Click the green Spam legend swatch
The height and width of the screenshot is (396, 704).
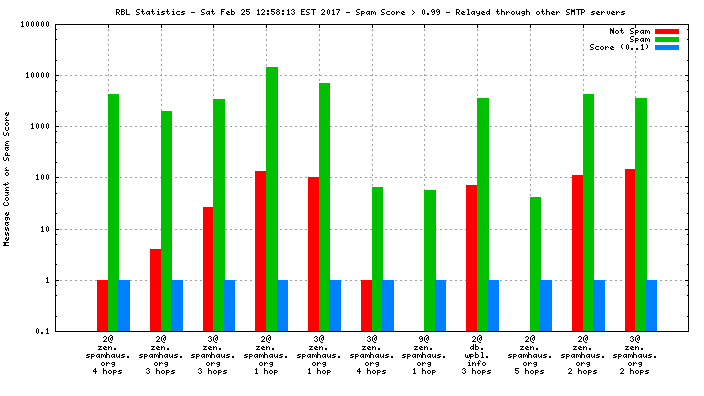pos(666,40)
